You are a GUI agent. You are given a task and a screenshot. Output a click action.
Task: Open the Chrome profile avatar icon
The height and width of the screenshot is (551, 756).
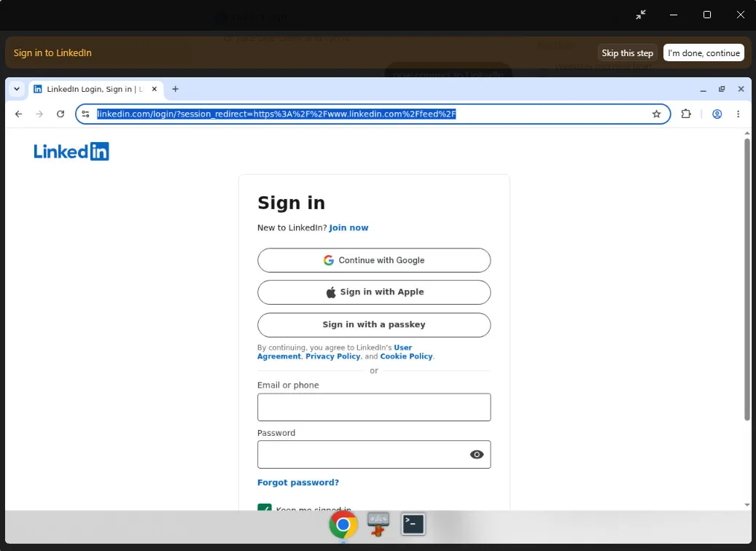[x=717, y=114]
